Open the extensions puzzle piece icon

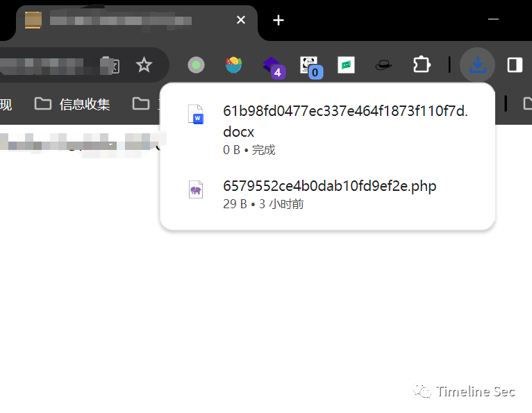click(x=422, y=65)
